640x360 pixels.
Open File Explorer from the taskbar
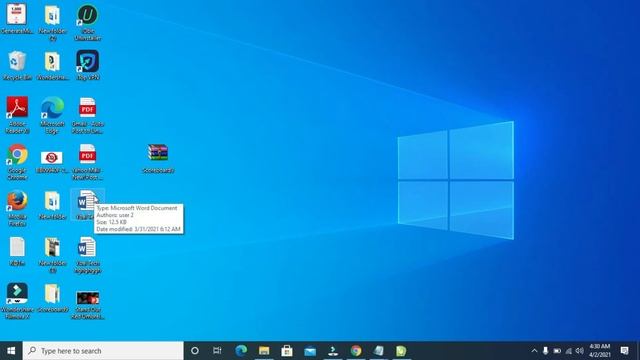[264, 351]
